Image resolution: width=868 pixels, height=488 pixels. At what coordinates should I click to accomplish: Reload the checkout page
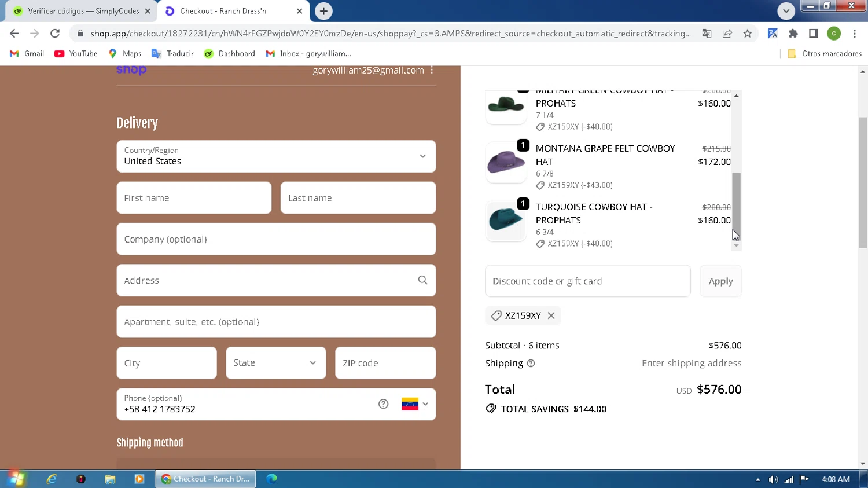55,34
